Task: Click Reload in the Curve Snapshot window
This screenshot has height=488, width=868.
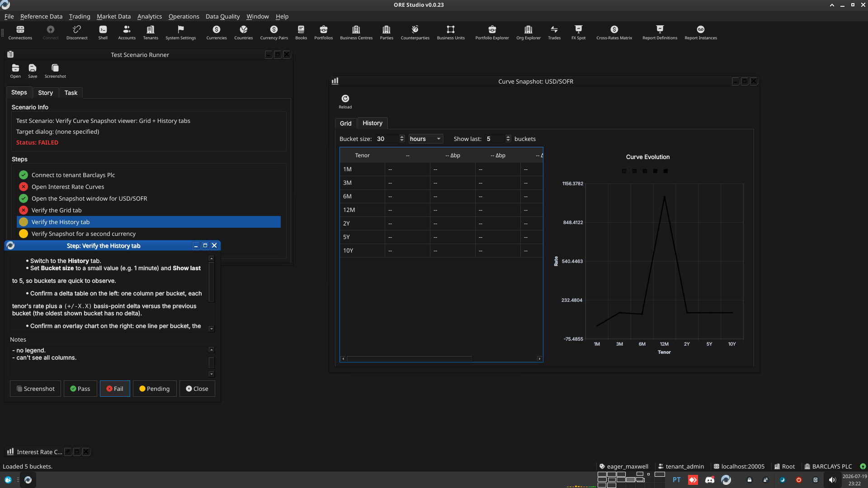Action: (x=345, y=102)
